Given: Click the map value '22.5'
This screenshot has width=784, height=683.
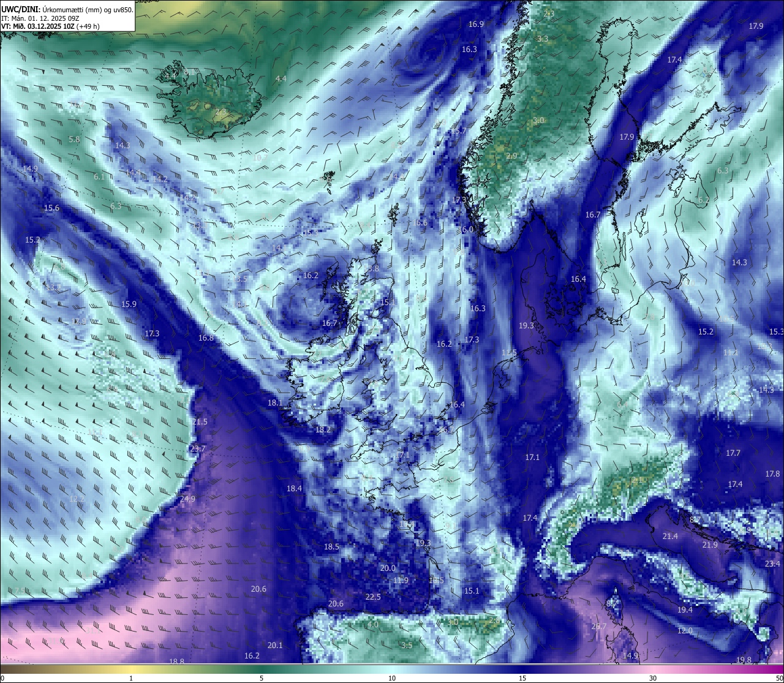Looking at the screenshot, I should coord(373,597).
